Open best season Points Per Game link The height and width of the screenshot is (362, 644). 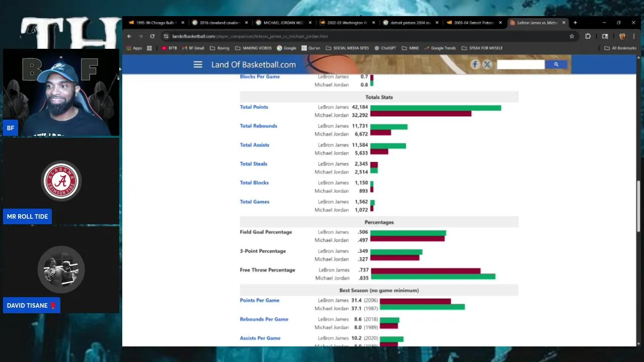[x=260, y=301]
